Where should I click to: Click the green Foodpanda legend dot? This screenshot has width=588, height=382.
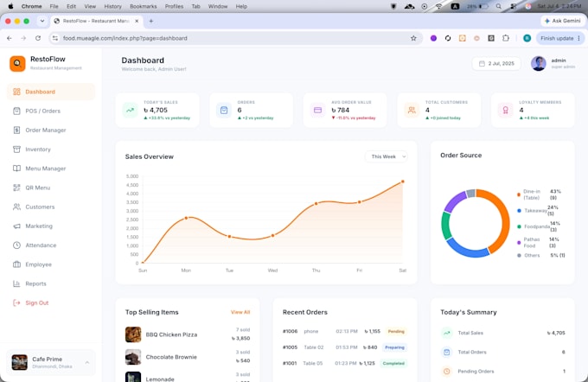[x=519, y=226]
